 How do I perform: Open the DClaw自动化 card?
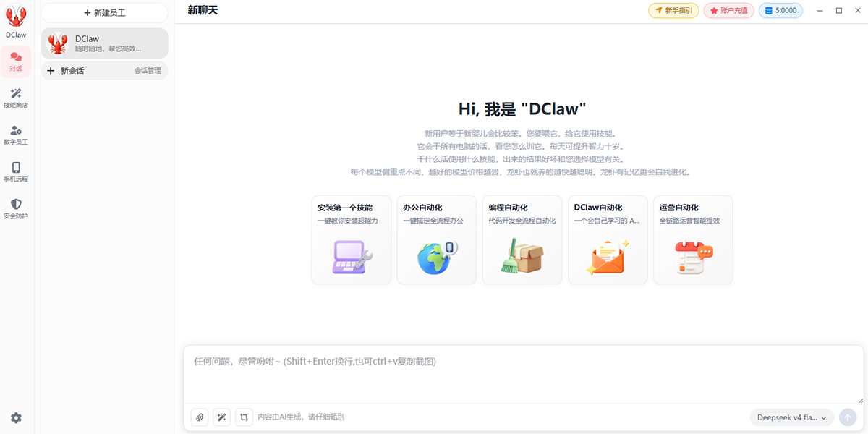click(x=608, y=239)
